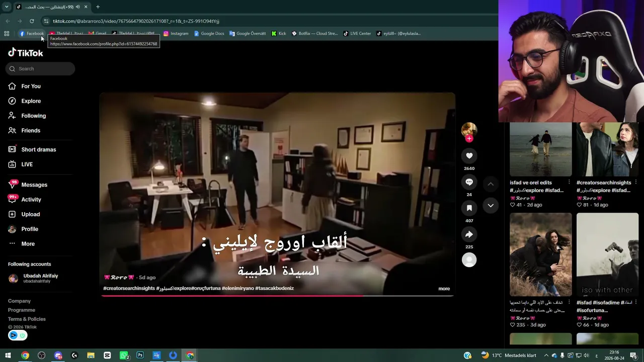Open followed account Ubadah Alrifaiy
The height and width of the screenshot is (362, 644).
click(x=40, y=278)
